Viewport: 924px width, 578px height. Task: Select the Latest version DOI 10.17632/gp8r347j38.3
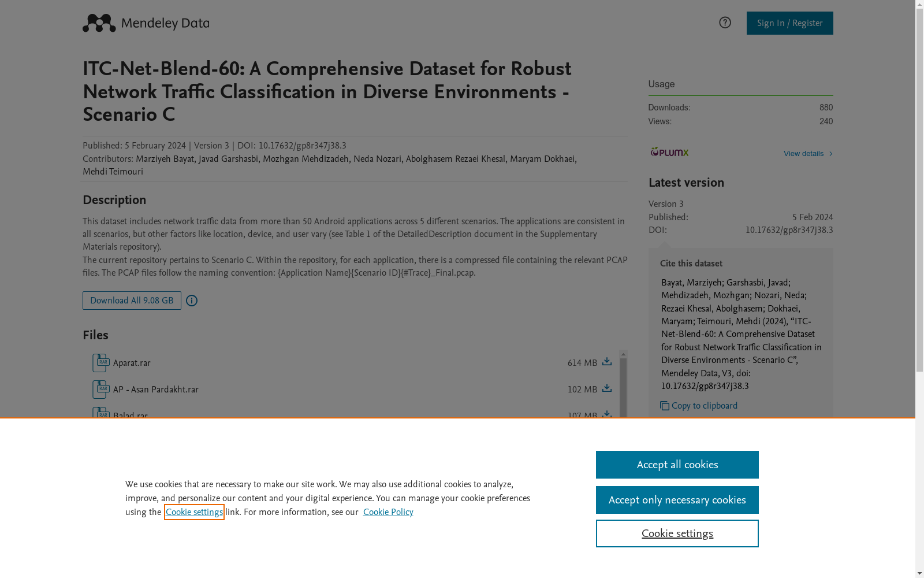tap(789, 230)
